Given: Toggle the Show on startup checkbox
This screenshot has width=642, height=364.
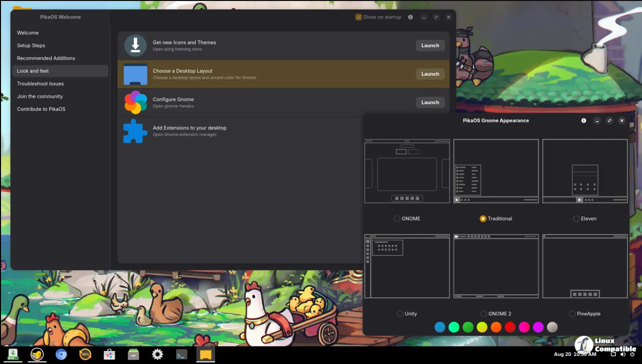Looking at the screenshot, I should [x=359, y=17].
